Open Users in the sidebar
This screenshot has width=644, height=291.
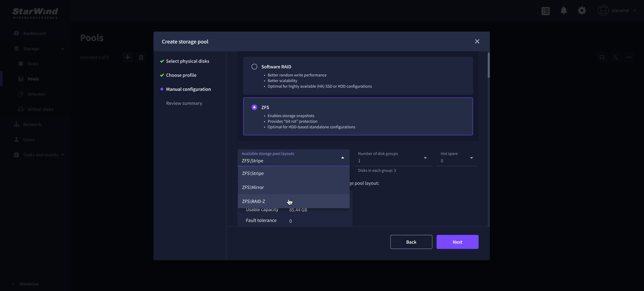point(29,140)
